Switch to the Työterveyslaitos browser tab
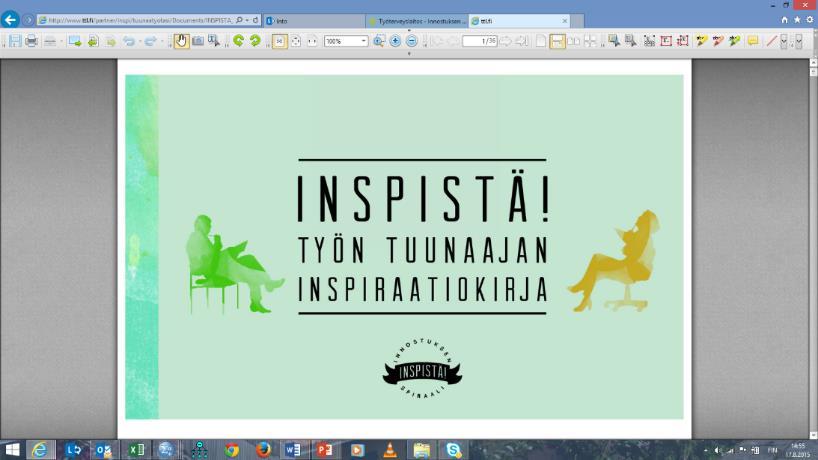 tap(417, 21)
